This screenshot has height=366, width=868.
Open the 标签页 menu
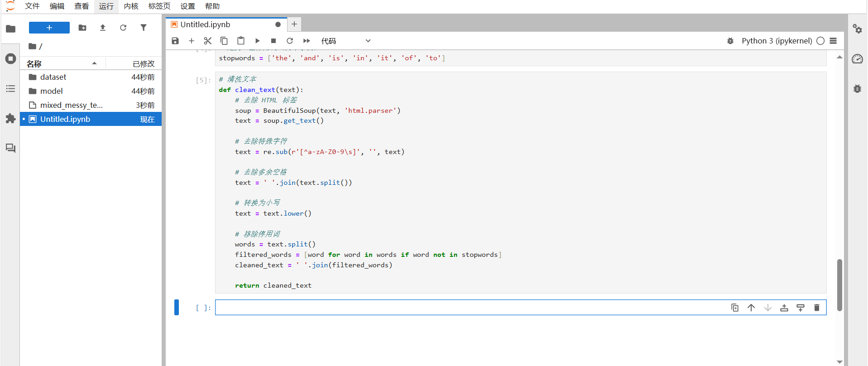[x=159, y=6]
